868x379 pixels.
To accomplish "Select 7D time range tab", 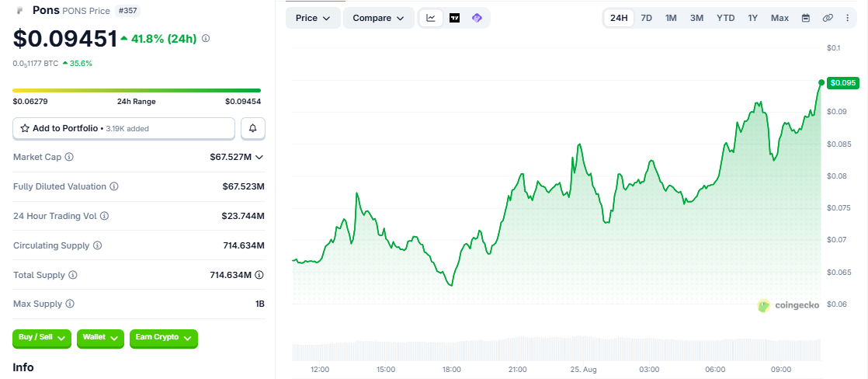I will coord(647,18).
